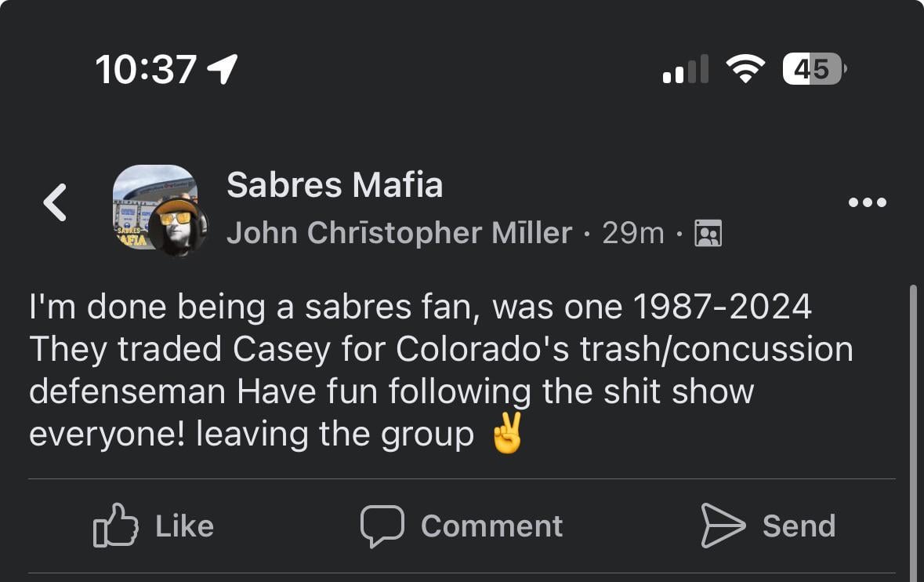The height and width of the screenshot is (582, 924).
Task: Tap the battery level indicator showing 45
Action: [812, 70]
